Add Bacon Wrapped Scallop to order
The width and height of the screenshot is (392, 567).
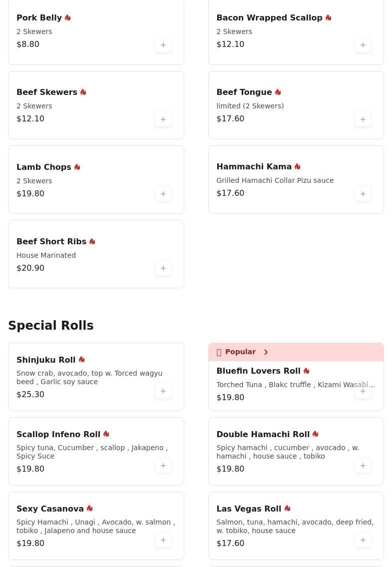(x=363, y=45)
